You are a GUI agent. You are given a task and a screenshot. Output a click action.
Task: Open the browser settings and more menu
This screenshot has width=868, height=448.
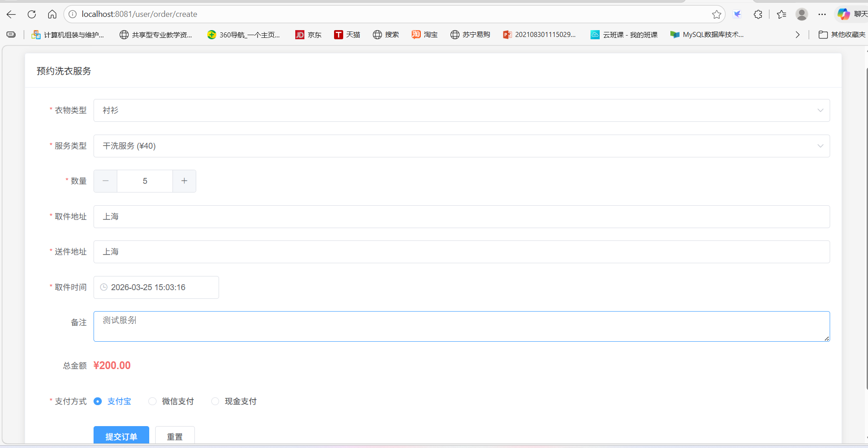822,14
